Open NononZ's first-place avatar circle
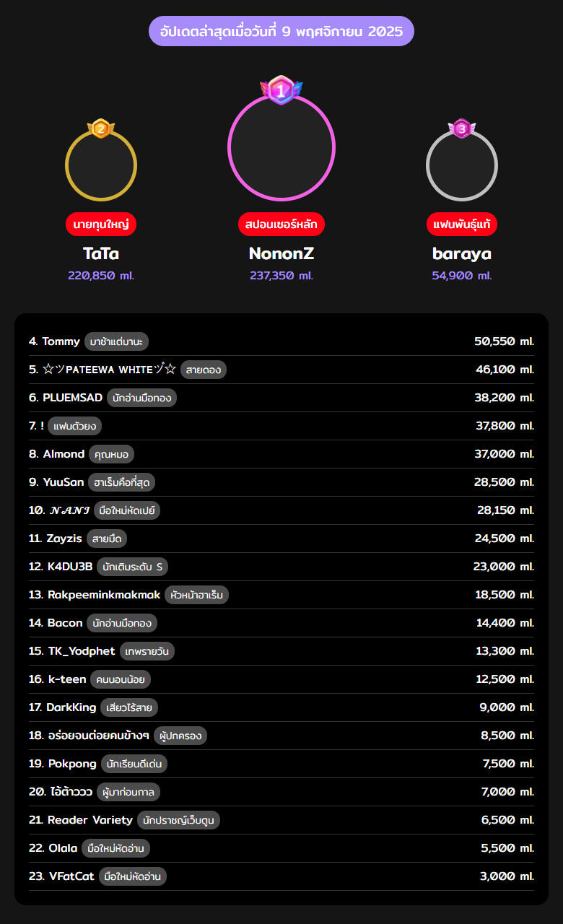 [281, 148]
